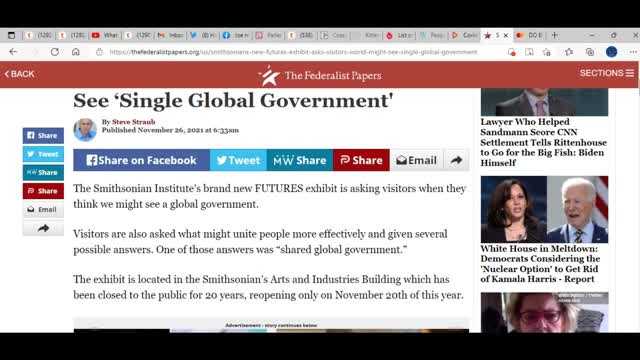Viewport: 640px width, 360px height.
Task: Switch to the Facebook tab
Action: point(236,36)
